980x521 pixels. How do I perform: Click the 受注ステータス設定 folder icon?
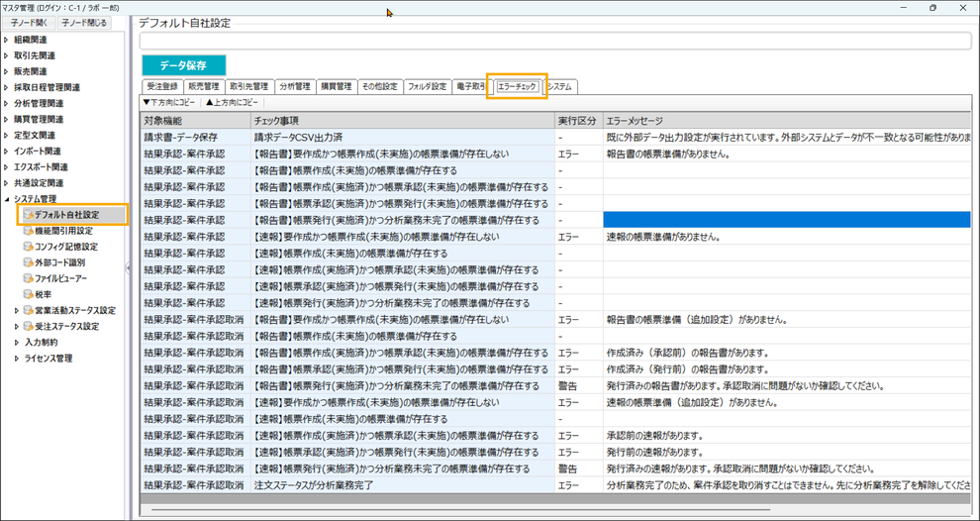[28, 326]
